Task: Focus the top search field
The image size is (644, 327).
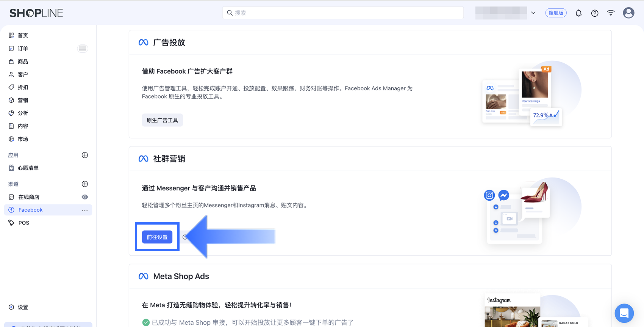Action: tap(343, 13)
